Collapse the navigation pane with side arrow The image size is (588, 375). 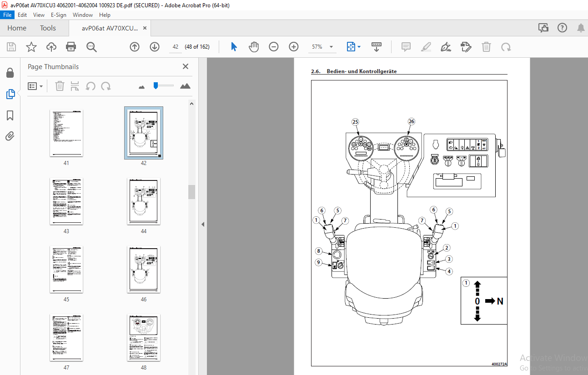click(203, 224)
